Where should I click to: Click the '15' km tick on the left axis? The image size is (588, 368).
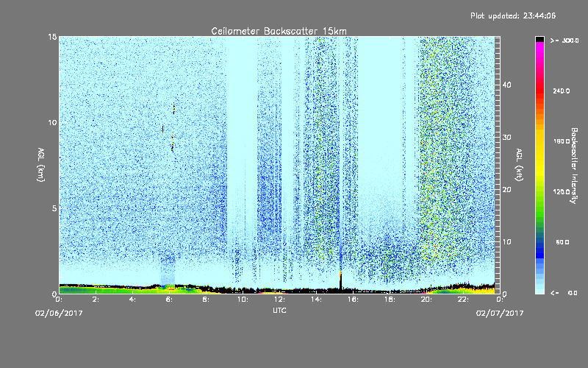point(52,37)
